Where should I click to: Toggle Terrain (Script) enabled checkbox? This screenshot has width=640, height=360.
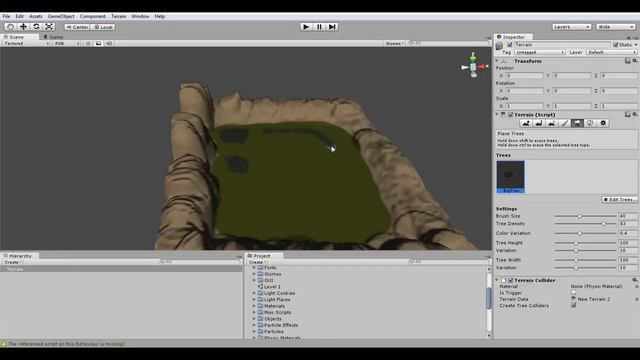pos(511,115)
